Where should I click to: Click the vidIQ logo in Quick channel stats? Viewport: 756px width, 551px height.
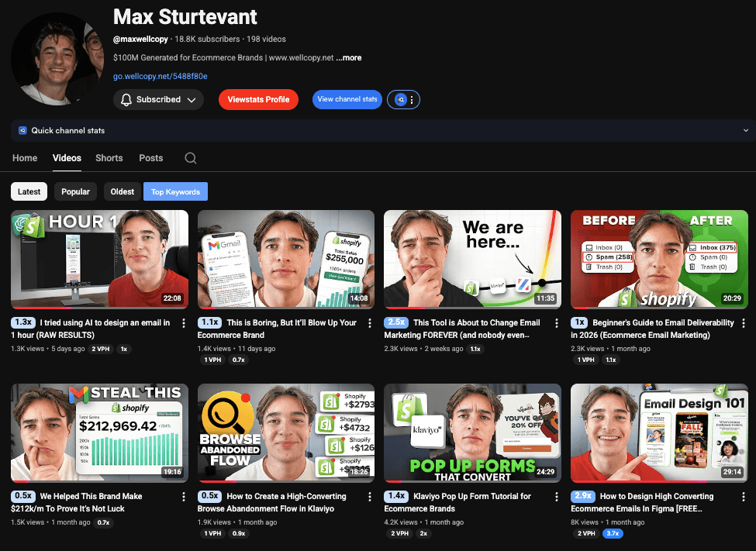(22, 131)
